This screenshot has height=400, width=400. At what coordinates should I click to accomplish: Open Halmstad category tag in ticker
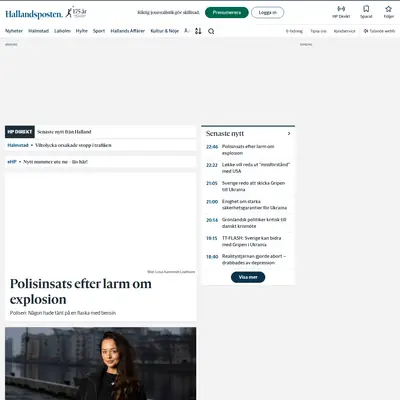(18, 145)
